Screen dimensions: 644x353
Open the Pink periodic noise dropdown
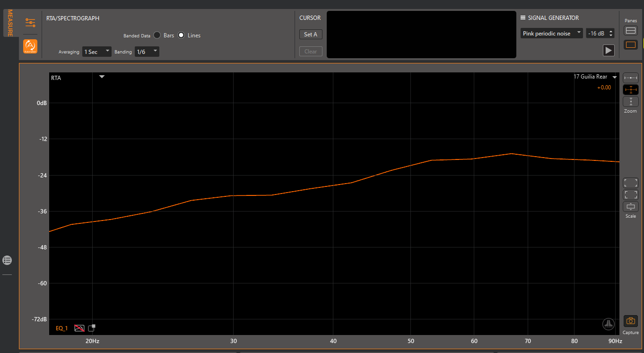(x=551, y=34)
